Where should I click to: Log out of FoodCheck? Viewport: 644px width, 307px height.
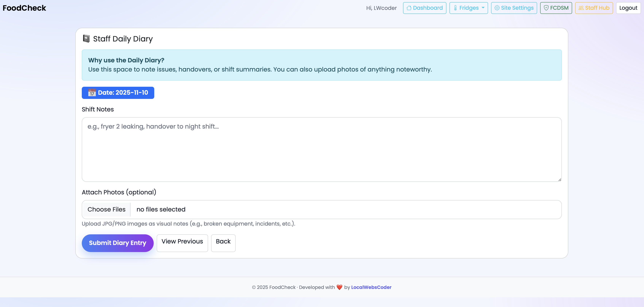(x=628, y=8)
